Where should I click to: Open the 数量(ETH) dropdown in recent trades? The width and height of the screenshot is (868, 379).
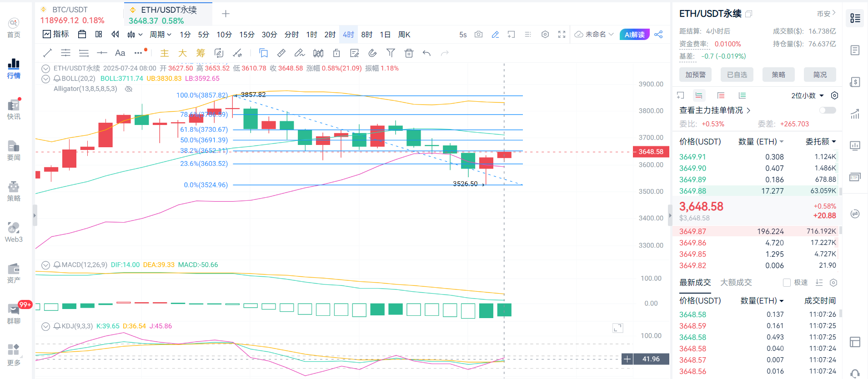click(763, 301)
